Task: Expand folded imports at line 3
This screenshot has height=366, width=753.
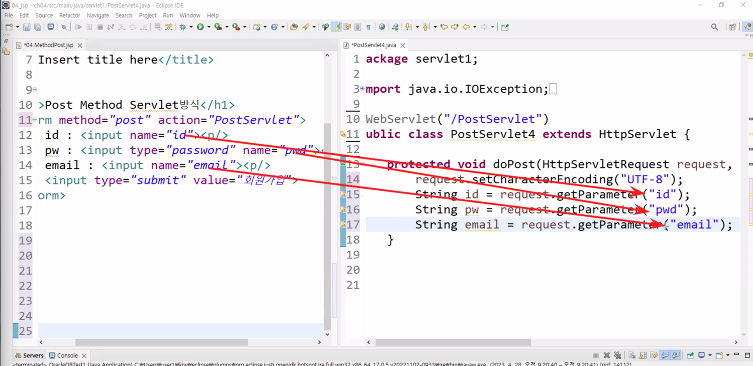Action: (x=362, y=89)
